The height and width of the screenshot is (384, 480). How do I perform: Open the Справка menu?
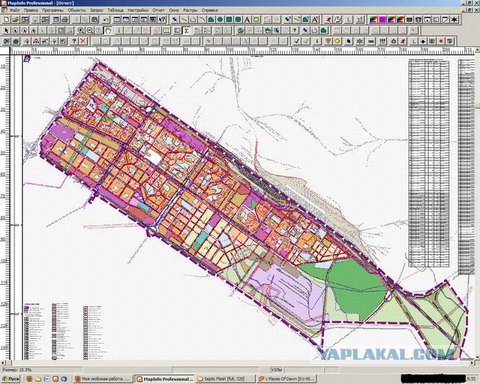[210, 10]
